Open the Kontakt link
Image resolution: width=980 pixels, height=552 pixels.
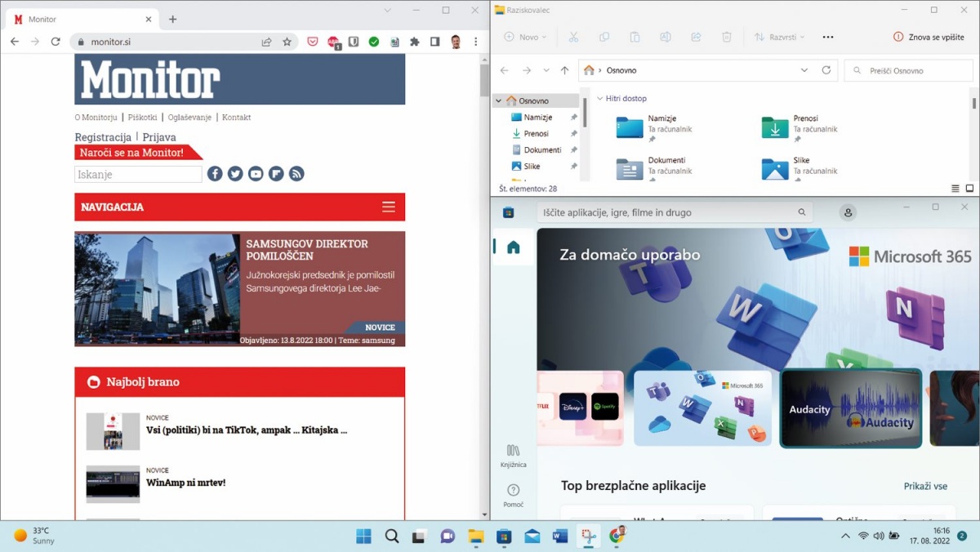coord(237,118)
